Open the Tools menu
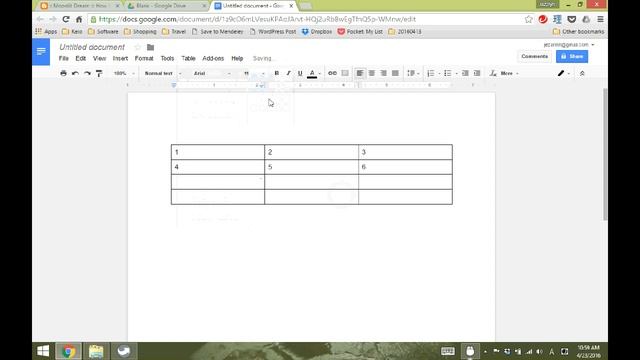640x360 pixels. [167, 58]
